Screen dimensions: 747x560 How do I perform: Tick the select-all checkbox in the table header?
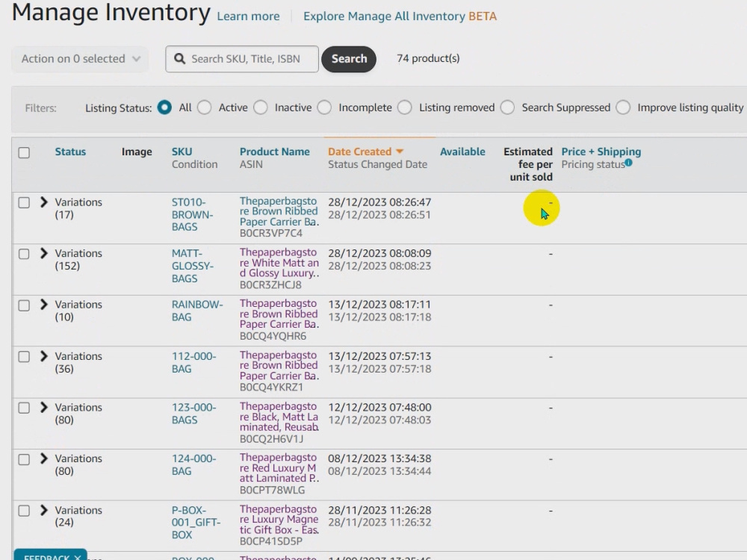(x=24, y=152)
